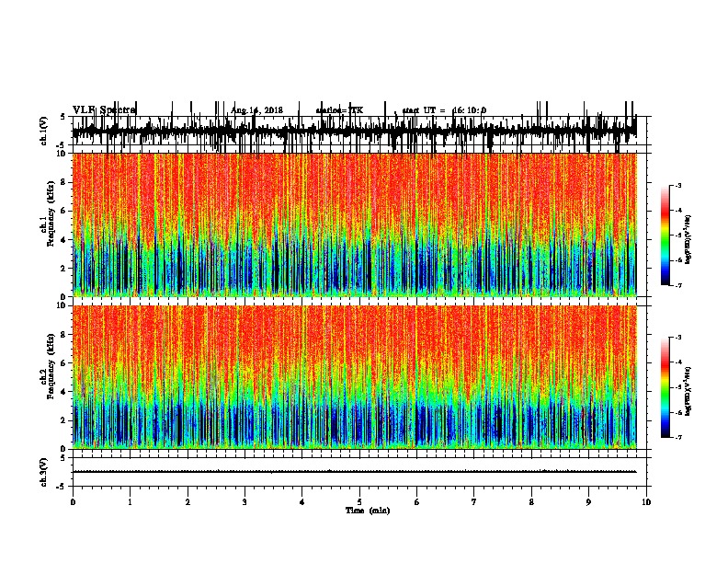The height and width of the screenshot is (563, 728).
Task: Click the ch.2 spectrogram color scale bar
Action: tap(665, 387)
